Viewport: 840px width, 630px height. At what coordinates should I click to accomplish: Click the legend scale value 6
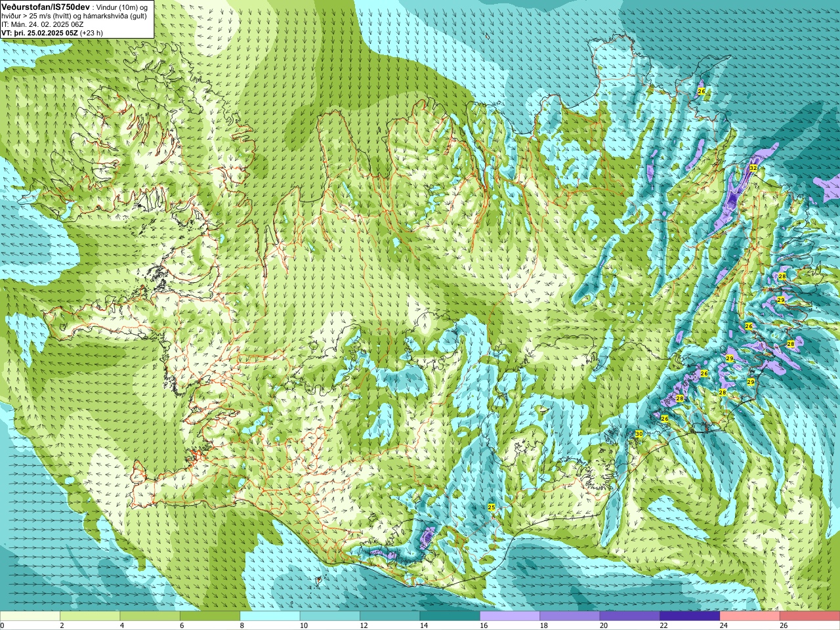pos(182,625)
